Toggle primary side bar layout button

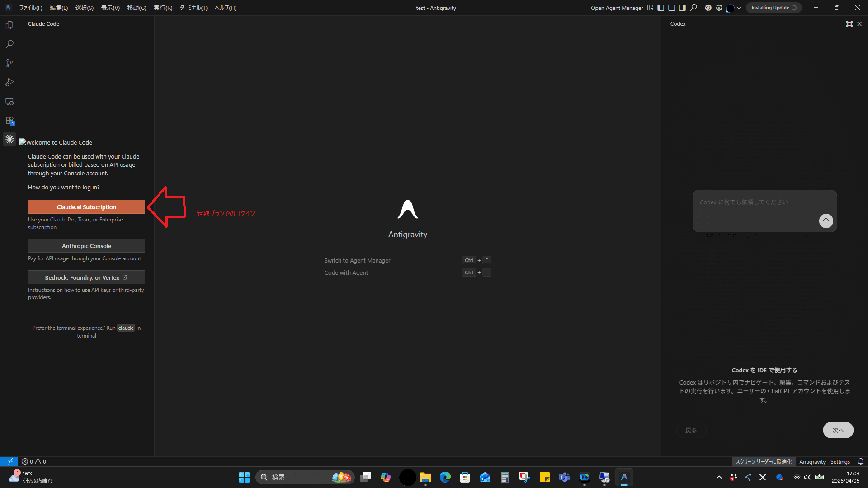[x=660, y=8]
